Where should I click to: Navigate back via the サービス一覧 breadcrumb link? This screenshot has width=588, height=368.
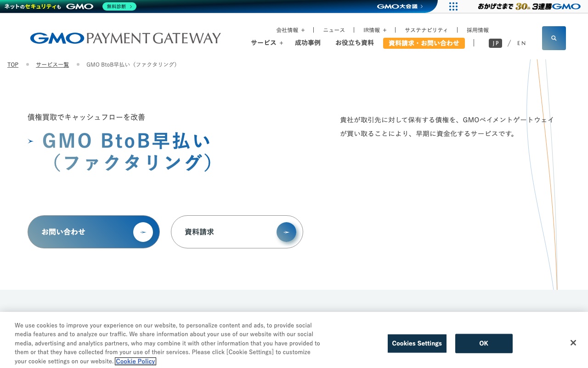pyautogui.click(x=52, y=64)
